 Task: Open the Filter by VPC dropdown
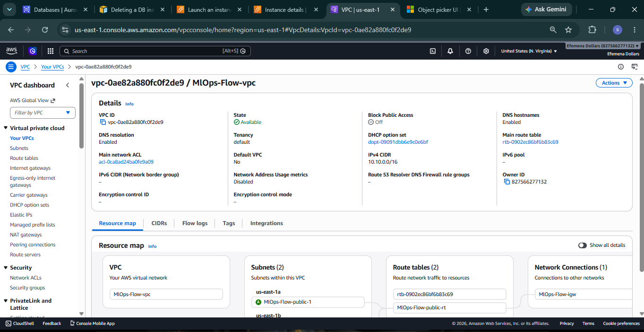coord(43,113)
